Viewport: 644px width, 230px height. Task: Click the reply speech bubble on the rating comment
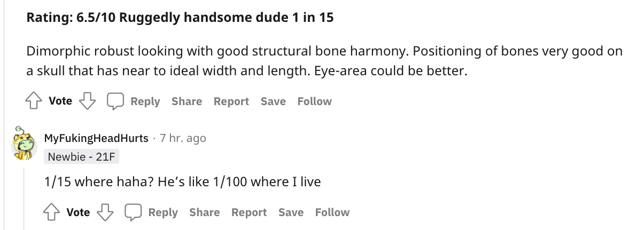pos(114,101)
